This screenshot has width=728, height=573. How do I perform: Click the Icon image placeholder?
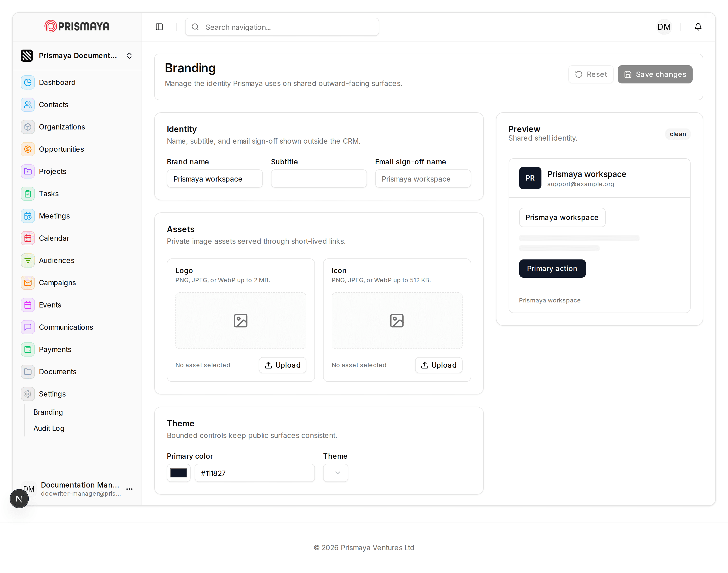[397, 321]
